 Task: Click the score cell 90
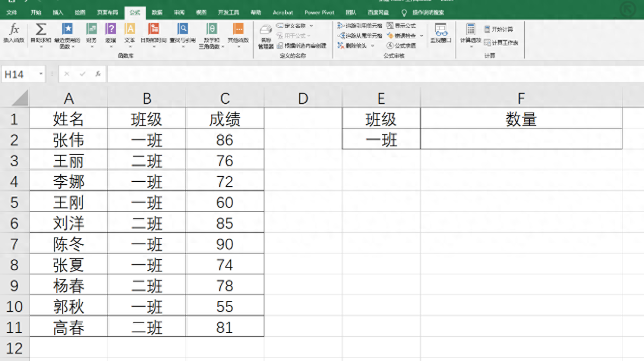pos(225,244)
